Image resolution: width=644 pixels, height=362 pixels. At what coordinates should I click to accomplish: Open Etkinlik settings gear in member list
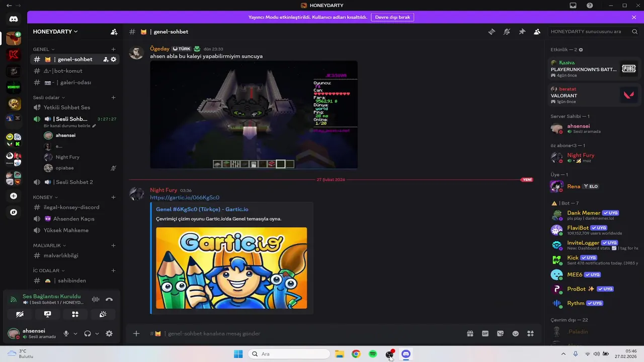pos(581,50)
